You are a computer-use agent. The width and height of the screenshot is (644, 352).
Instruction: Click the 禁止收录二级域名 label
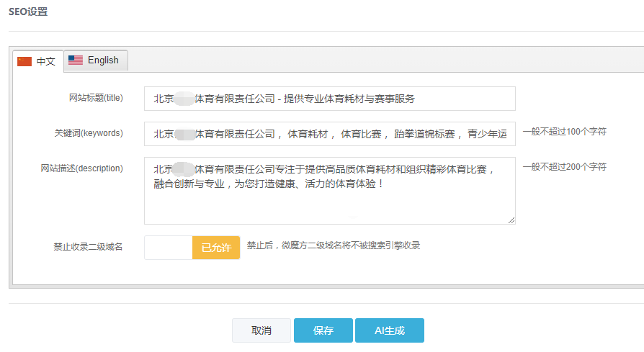tap(88, 247)
